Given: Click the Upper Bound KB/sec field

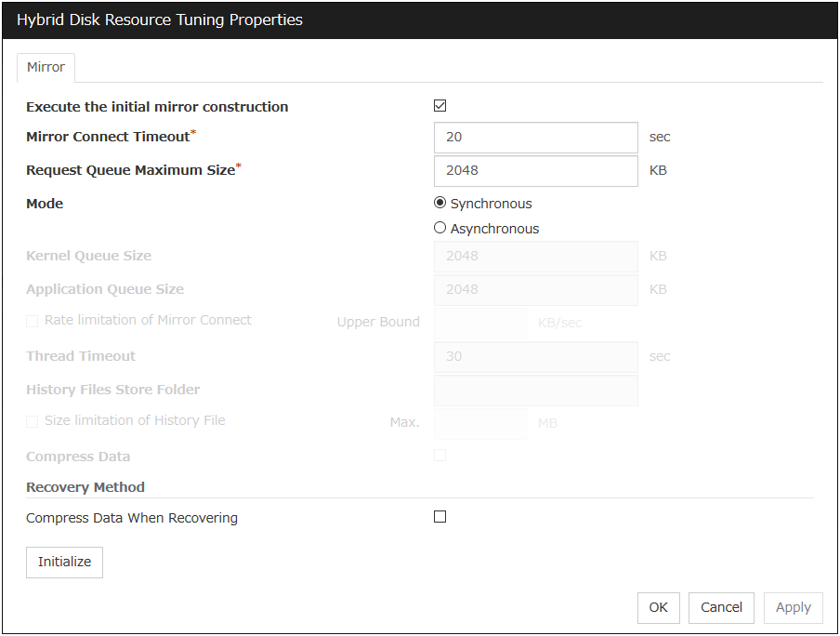Looking at the screenshot, I should tap(479, 323).
